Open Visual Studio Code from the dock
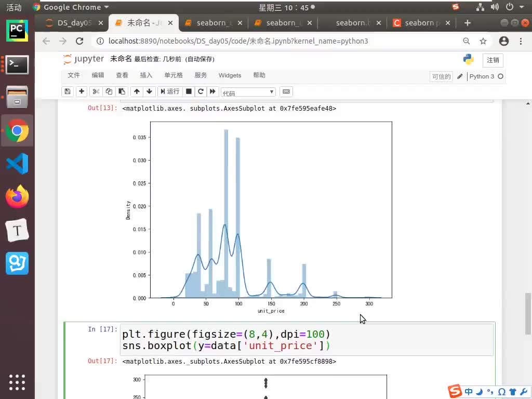This screenshot has width=532, height=399. tap(17, 164)
